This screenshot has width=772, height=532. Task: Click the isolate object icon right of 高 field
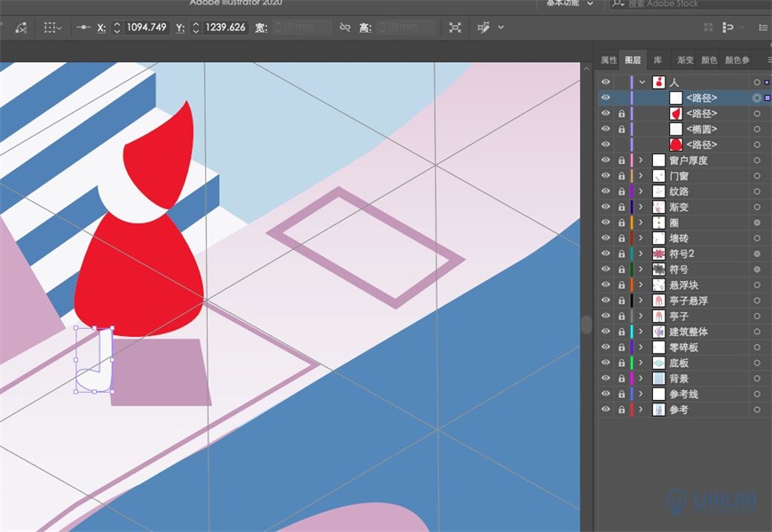pos(454,27)
